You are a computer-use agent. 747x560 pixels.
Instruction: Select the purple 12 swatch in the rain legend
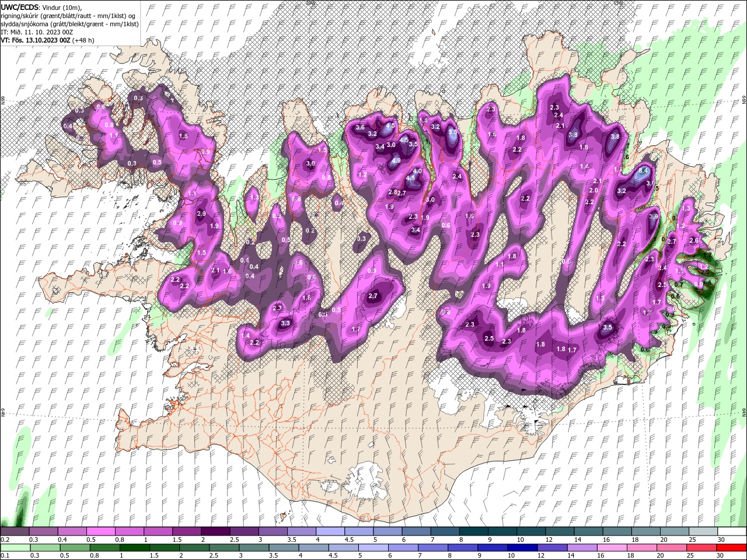(553, 548)
